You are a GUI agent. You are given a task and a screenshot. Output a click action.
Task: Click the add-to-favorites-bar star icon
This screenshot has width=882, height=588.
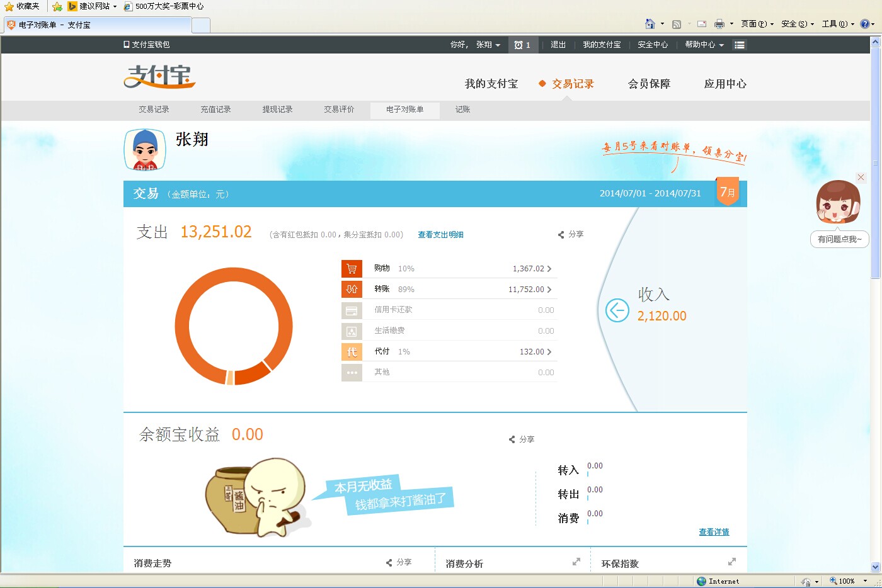click(x=57, y=6)
